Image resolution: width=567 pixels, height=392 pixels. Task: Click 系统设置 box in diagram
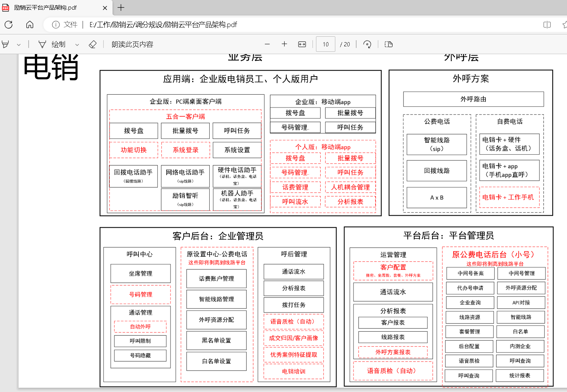click(x=237, y=150)
